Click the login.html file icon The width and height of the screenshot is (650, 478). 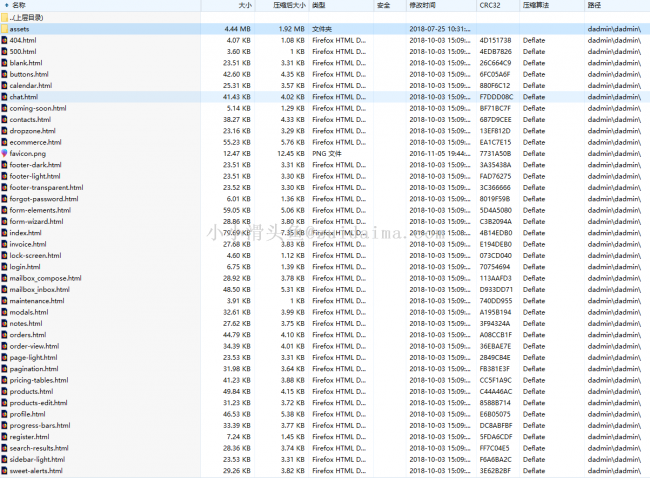[5, 267]
